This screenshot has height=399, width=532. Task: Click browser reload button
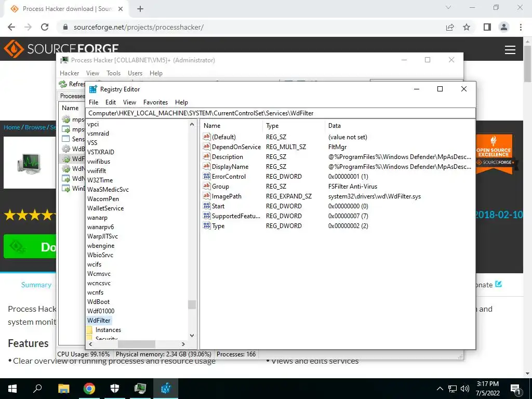[45, 27]
